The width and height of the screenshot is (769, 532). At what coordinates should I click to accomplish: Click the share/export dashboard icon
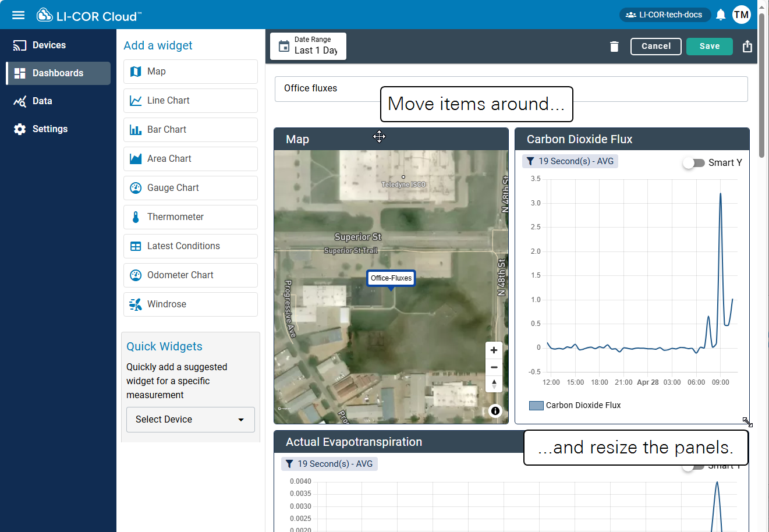tap(747, 46)
